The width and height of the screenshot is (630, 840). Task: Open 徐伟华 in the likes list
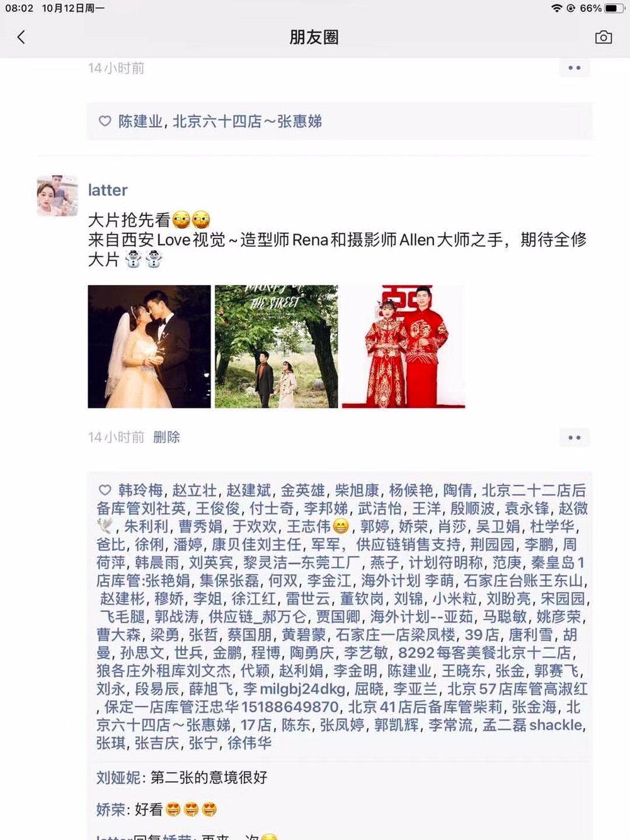249,744
